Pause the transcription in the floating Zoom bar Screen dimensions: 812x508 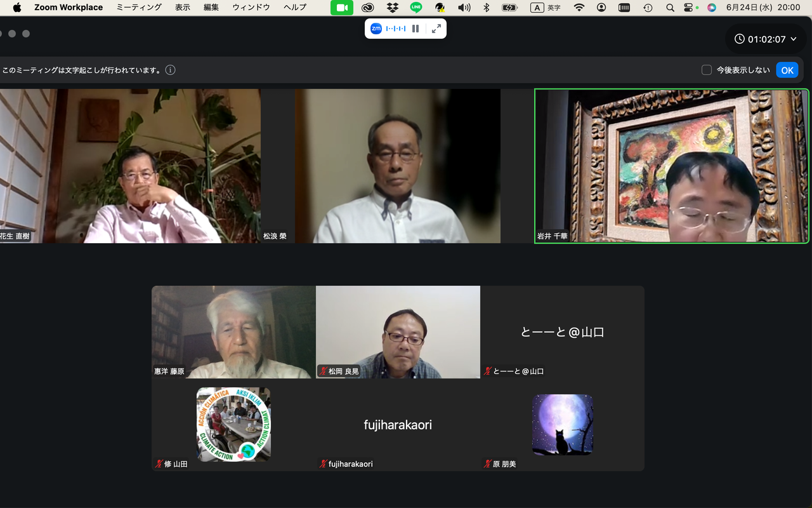(416, 29)
